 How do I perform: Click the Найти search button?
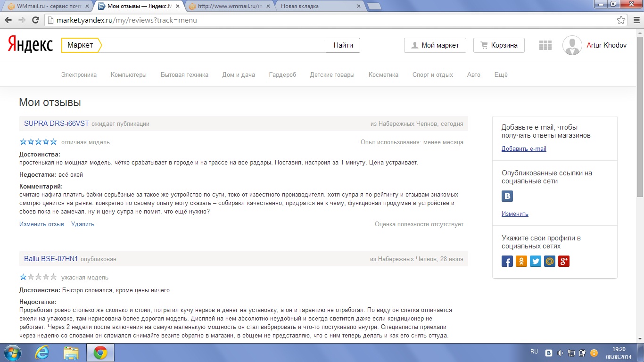[x=343, y=45]
